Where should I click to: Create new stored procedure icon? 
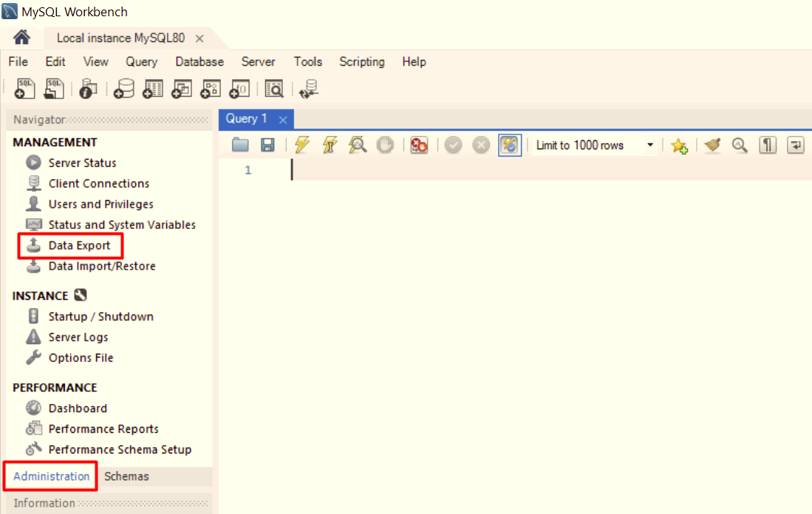pyautogui.click(x=211, y=89)
